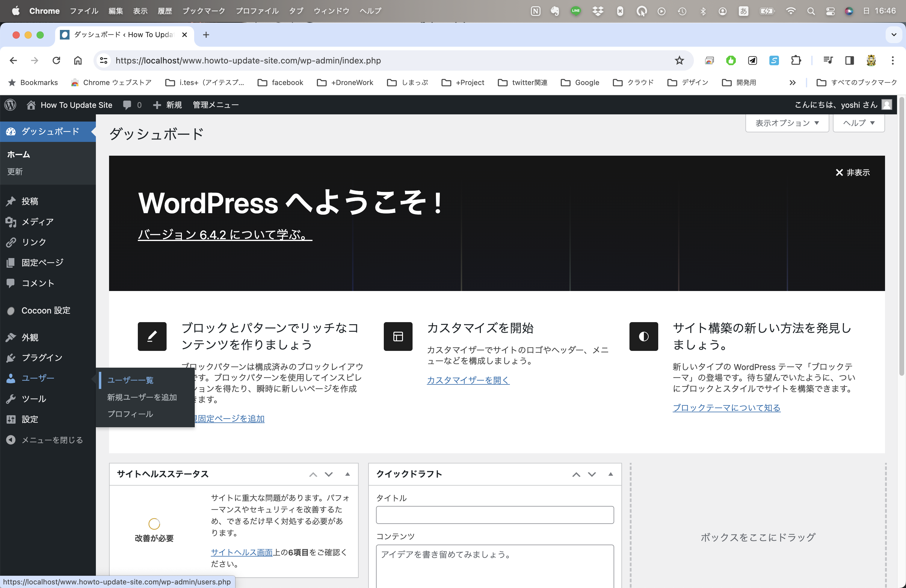Image resolution: width=906 pixels, height=588 pixels.
Task: Open the comments bubble icon in admin bar
Action: coord(127,105)
